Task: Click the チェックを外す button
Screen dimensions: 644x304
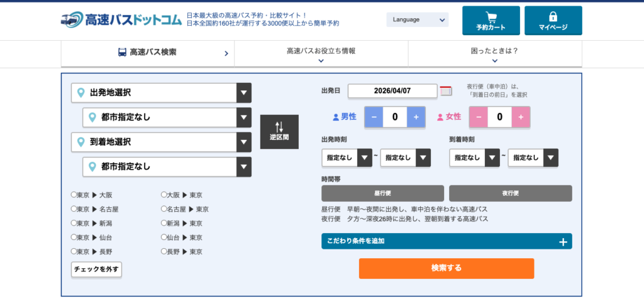Action: click(96, 269)
